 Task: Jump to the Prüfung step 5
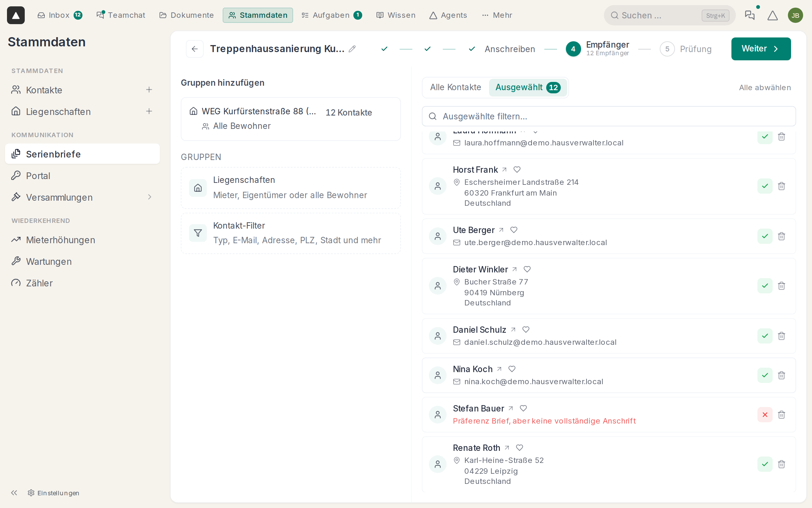(685, 49)
